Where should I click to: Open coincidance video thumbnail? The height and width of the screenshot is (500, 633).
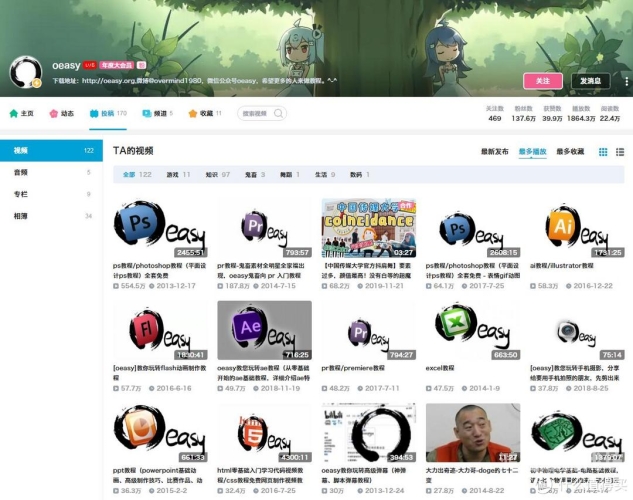click(369, 228)
